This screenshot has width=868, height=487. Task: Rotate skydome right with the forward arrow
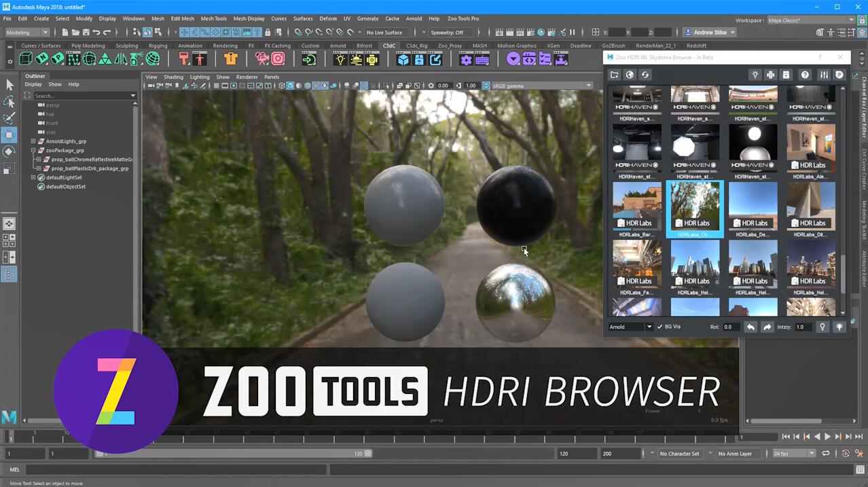pyautogui.click(x=767, y=327)
